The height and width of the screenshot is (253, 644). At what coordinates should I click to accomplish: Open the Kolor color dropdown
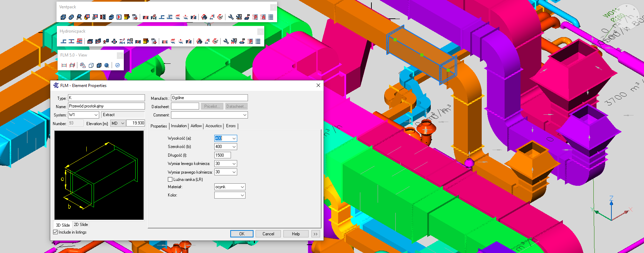pyautogui.click(x=242, y=195)
